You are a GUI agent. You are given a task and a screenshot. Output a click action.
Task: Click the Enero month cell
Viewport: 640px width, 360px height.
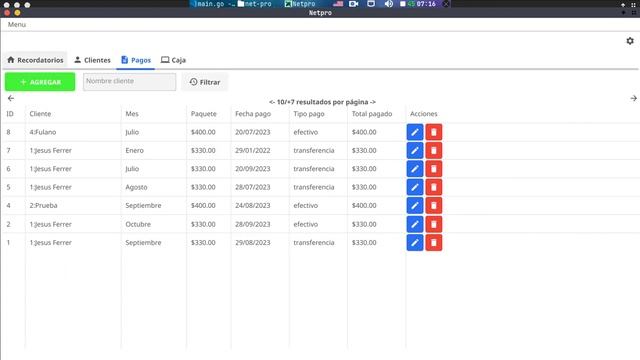(135, 151)
